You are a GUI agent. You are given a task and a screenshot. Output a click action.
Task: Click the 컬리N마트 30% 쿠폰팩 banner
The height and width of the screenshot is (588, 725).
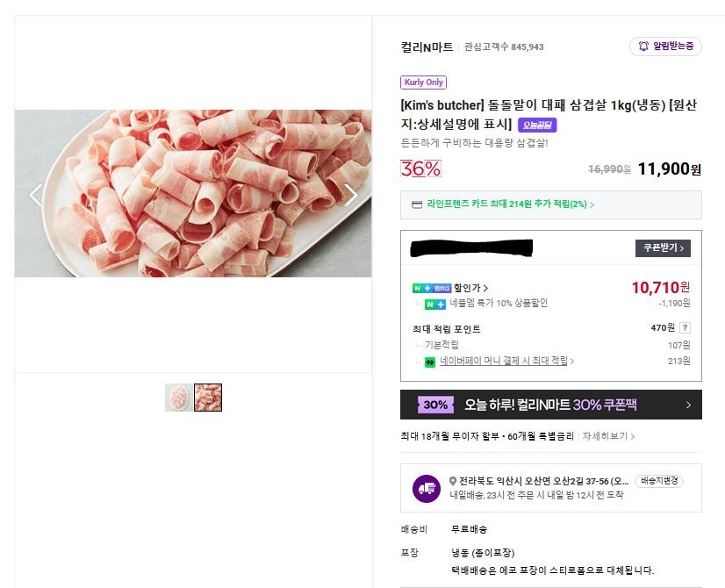[551, 405]
